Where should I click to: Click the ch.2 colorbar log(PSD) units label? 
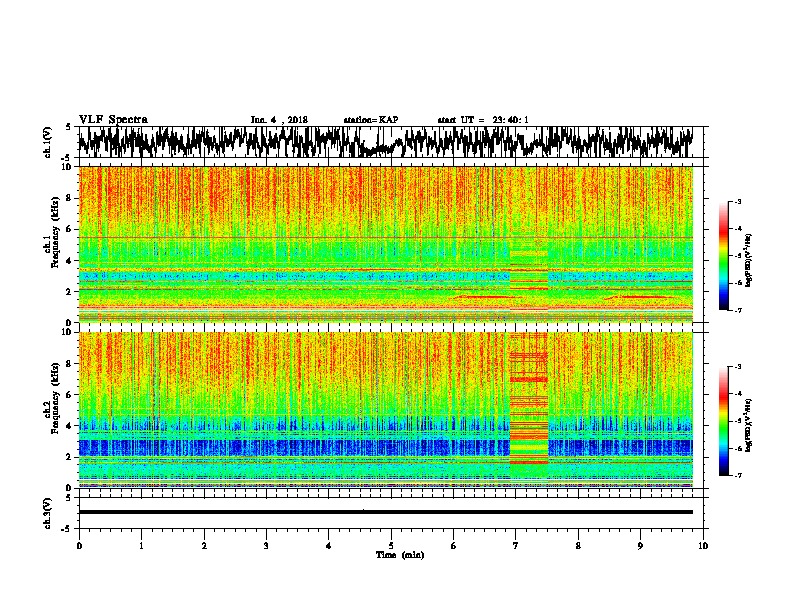(749, 425)
